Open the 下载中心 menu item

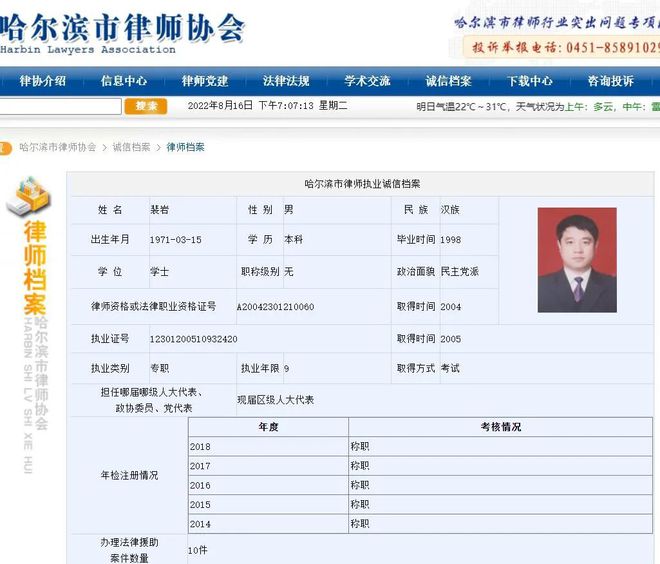tap(530, 81)
